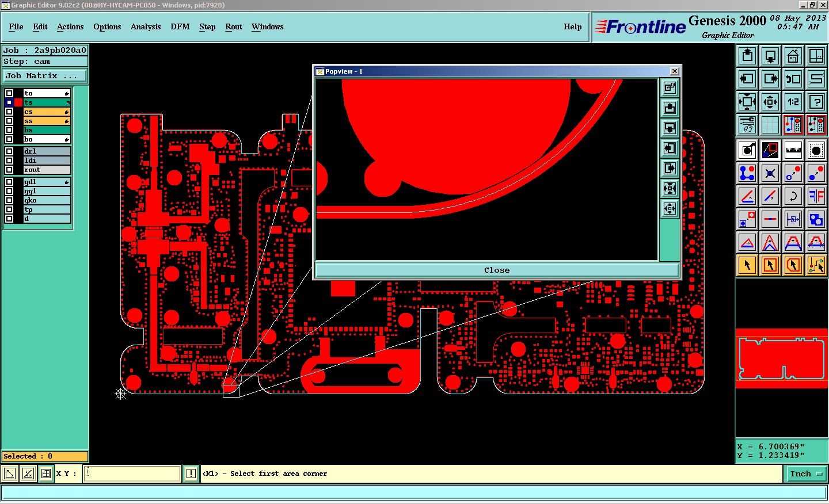Open the File menu
Screen dimensions: 829x504
16,27
